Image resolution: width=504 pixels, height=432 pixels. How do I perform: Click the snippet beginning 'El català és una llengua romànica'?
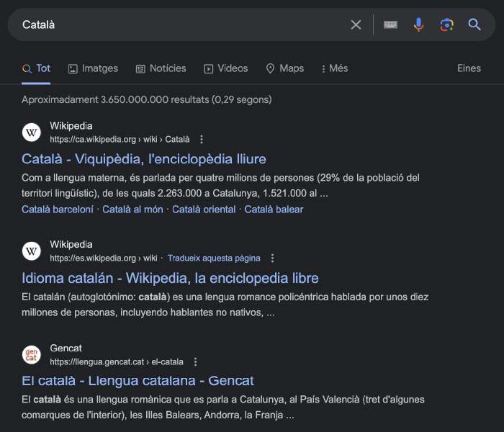pos(223,408)
